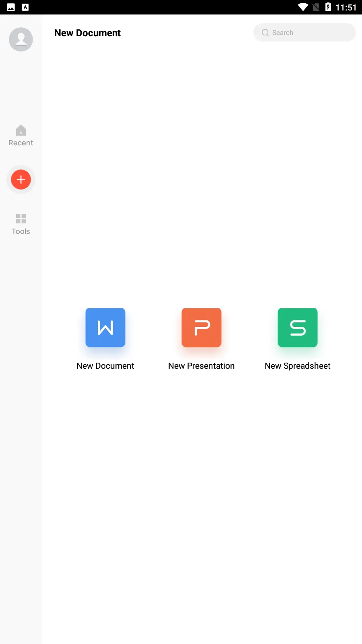Create a new Writer document via W icon
The height and width of the screenshot is (644, 362).
coord(105,328)
